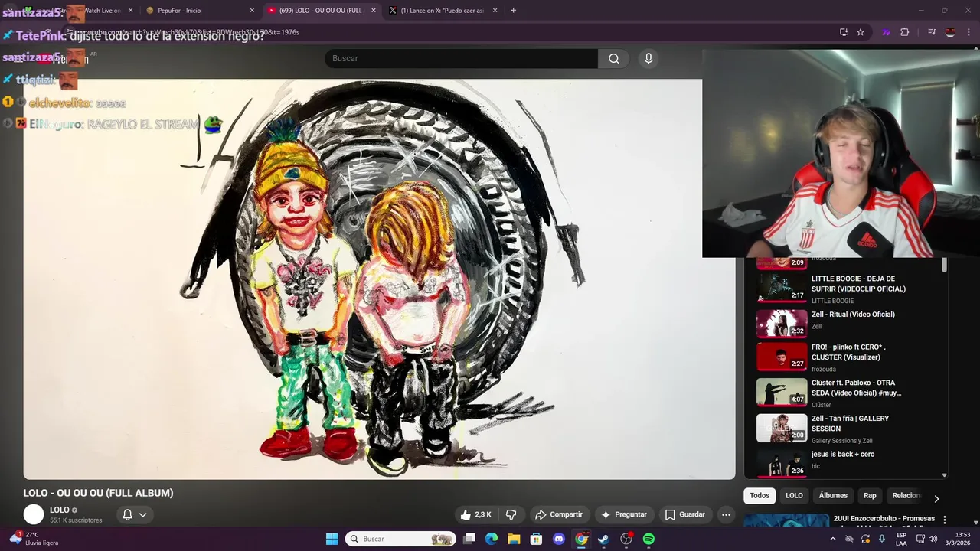Click the Windows taskbar Buscar search box

click(400, 539)
